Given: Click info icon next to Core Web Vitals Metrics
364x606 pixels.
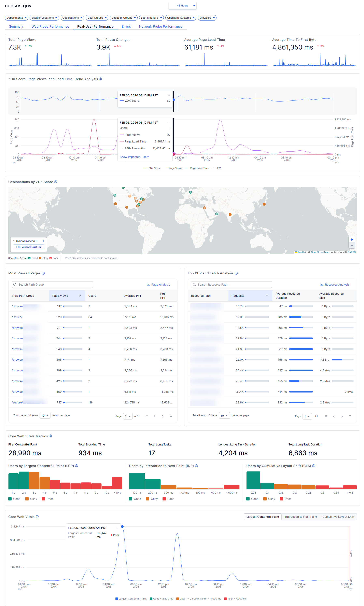Looking at the screenshot, I should coord(50,436).
